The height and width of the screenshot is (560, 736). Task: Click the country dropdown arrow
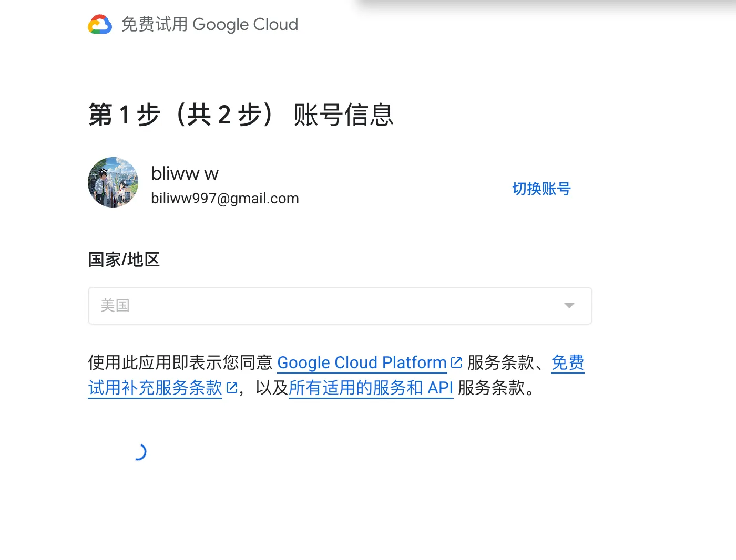pyautogui.click(x=569, y=306)
